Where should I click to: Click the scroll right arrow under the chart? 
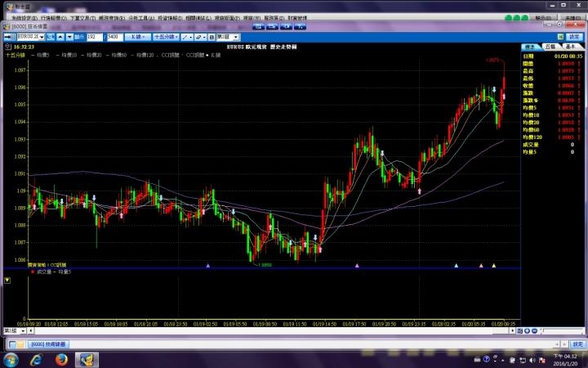512,331
